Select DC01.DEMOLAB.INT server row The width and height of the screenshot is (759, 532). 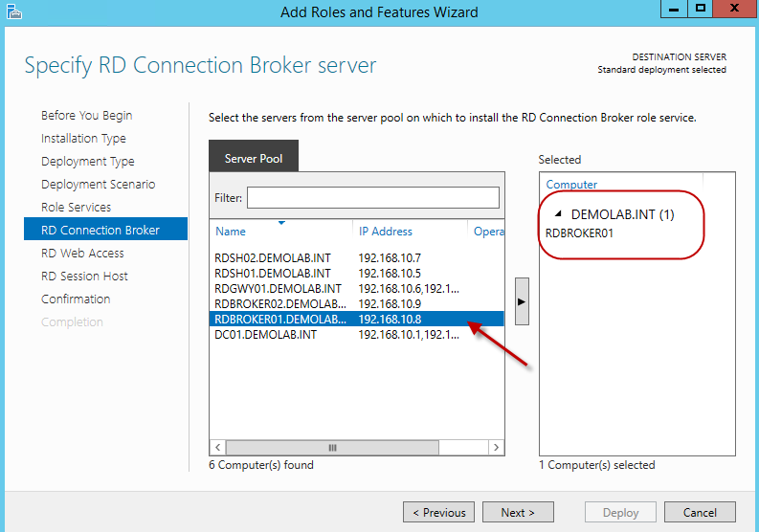(x=265, y=335)
